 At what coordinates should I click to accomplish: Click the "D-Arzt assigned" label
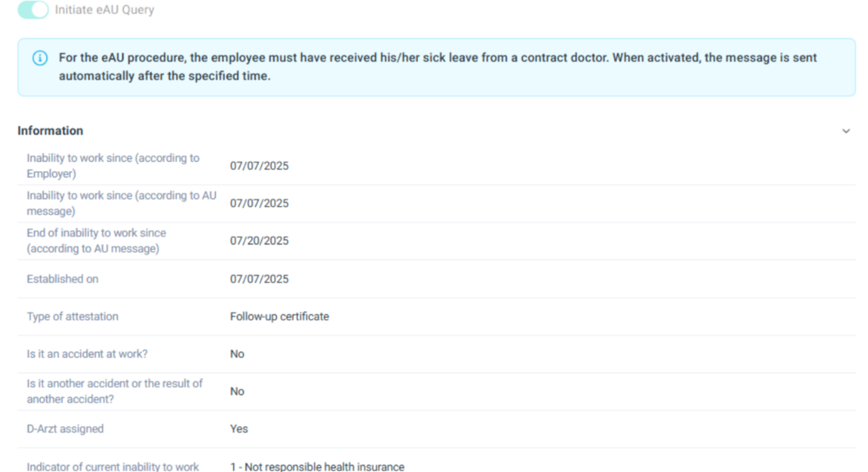65,429
